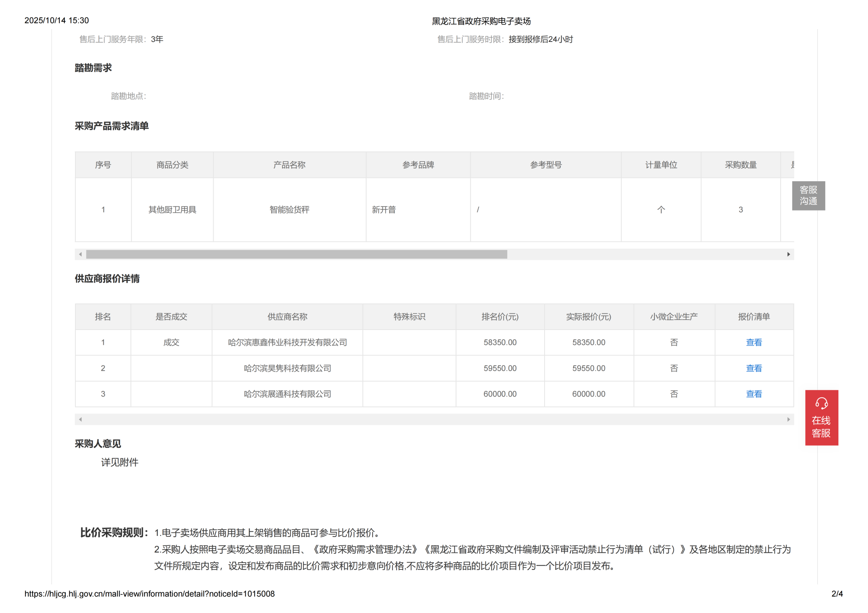Open the red 在线客服 headset widget
This screenshot has height=613, width=868.
tap(821, 417)
